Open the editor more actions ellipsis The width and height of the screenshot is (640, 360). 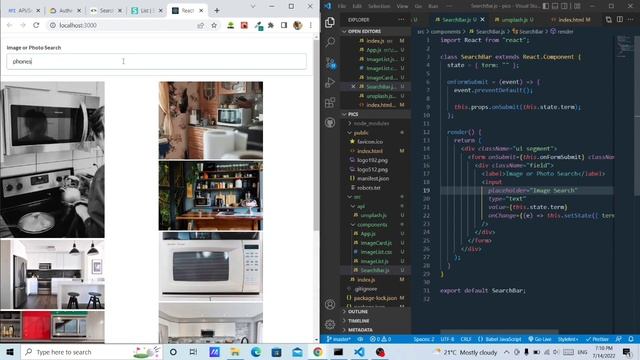coord(631,19)
